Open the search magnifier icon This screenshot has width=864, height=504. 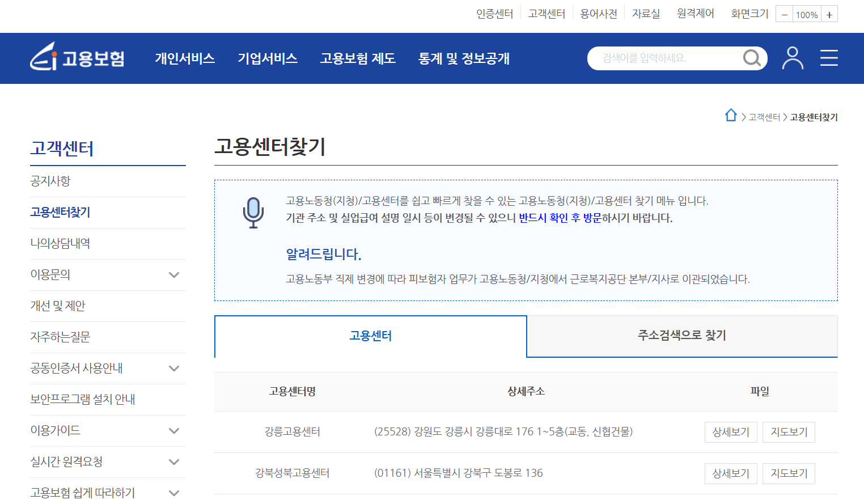tap(752, 58)
